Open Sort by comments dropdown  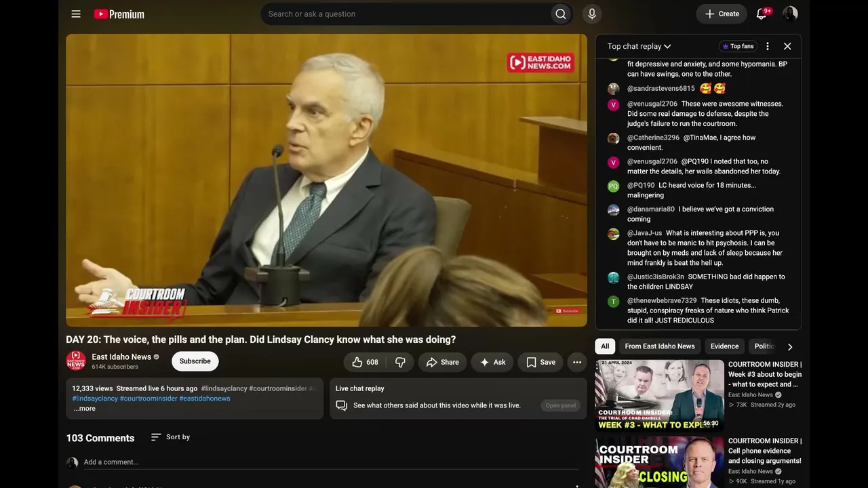click(170, 437)
